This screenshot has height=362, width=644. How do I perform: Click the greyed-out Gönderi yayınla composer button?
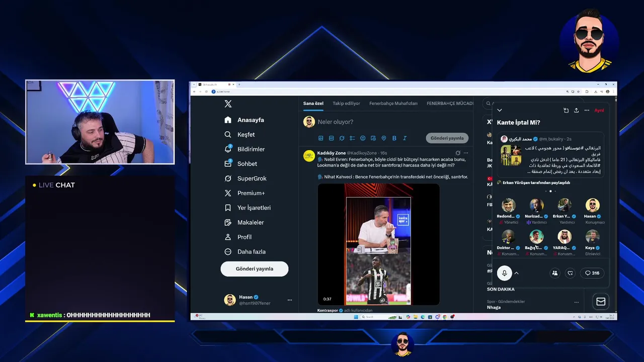(447, 138)
